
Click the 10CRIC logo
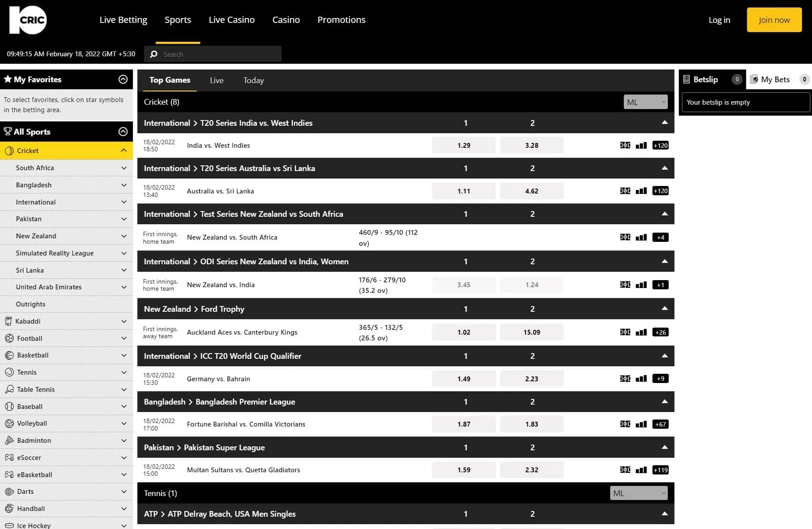pyautogui.click(x=28, y=20)
